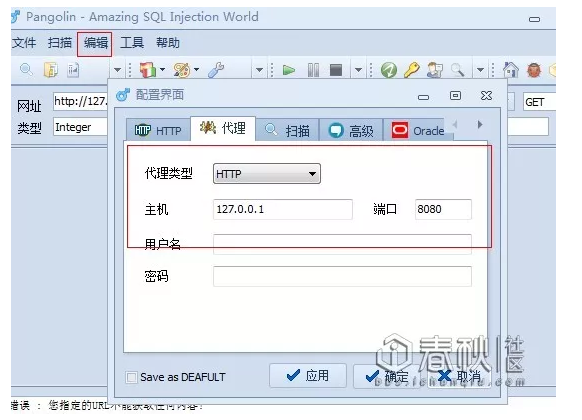Viewport: 582px width, 420px height.
Task: Click the 类型 Integer field
Action: pyautogui.click(x=81, y=127)
